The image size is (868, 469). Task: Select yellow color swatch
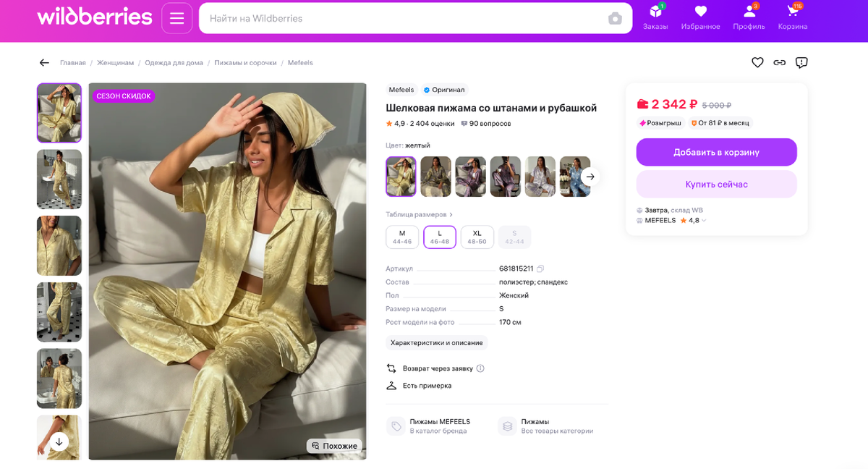coord(401,177)
